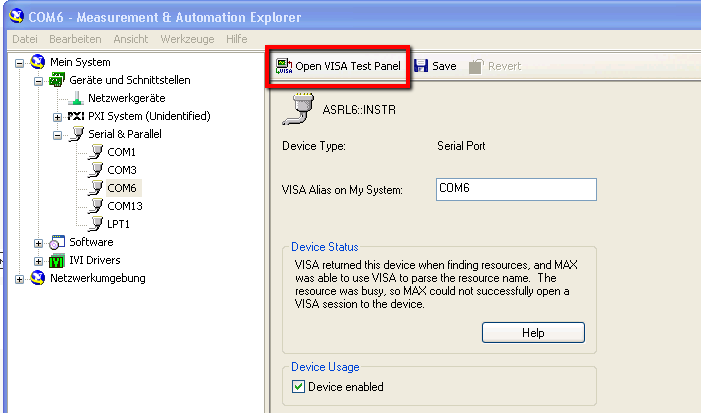Click the Software node icon
This screenshot has width=701, height=413.
[x=57, y=242]
